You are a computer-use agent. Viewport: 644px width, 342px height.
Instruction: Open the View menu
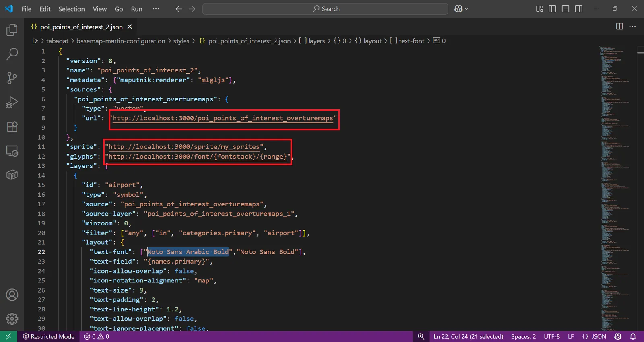(x=99, y=9)
